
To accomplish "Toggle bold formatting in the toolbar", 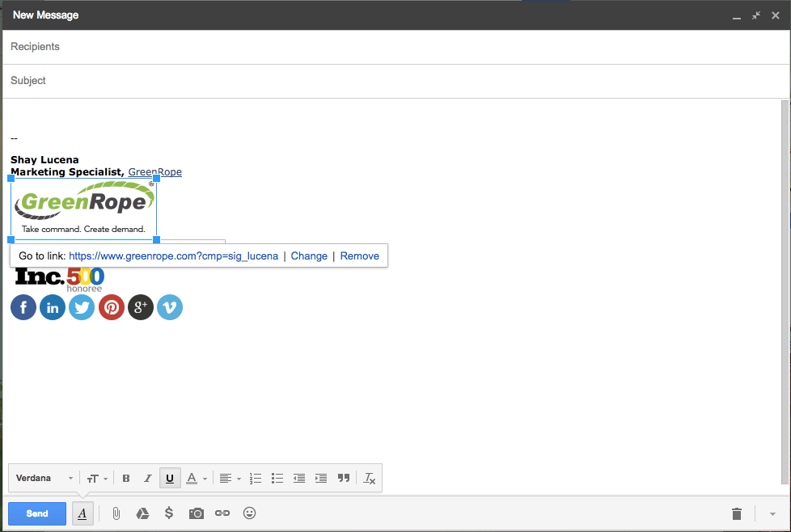I will pos(126,478).
